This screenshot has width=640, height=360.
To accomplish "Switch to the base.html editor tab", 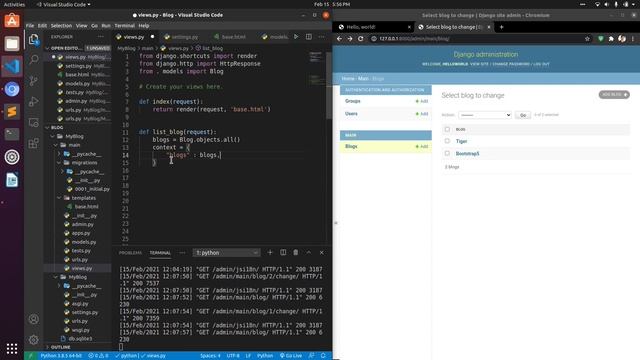I will tap(233, 37).
